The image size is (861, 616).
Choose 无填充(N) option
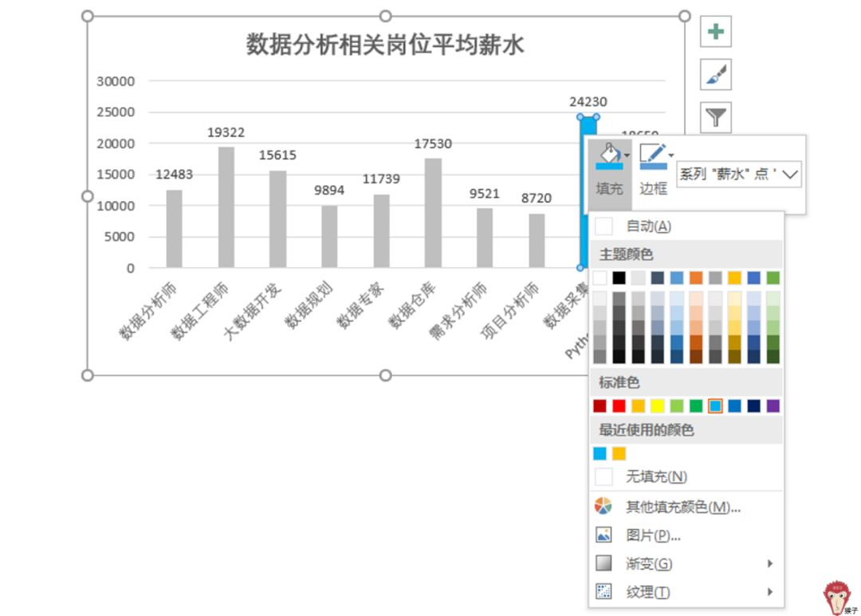coord(686,476)
